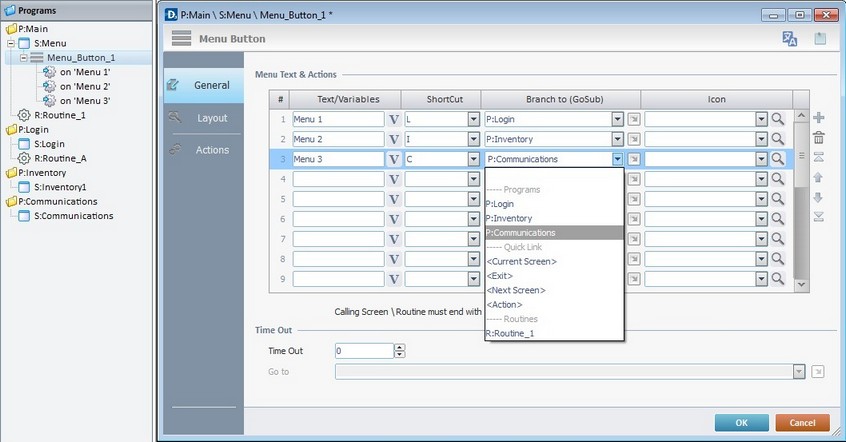Click the Menu Button hamburger icon in header
The width and height of the screenshot is (846, 442).
[181, 38]
